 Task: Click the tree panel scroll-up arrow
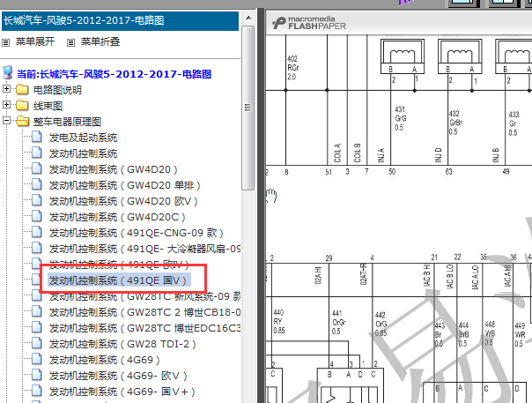pos(248,18)
